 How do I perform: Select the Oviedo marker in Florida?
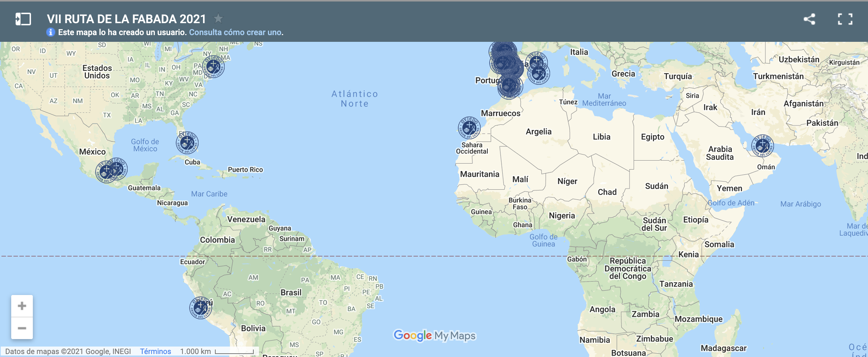tap(187, 143)
